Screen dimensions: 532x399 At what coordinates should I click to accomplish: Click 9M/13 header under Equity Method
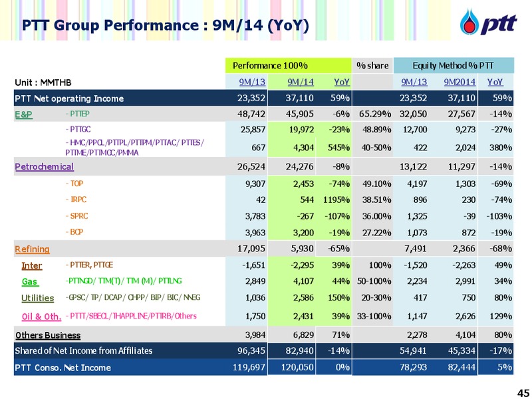click(x=414, y=82)
